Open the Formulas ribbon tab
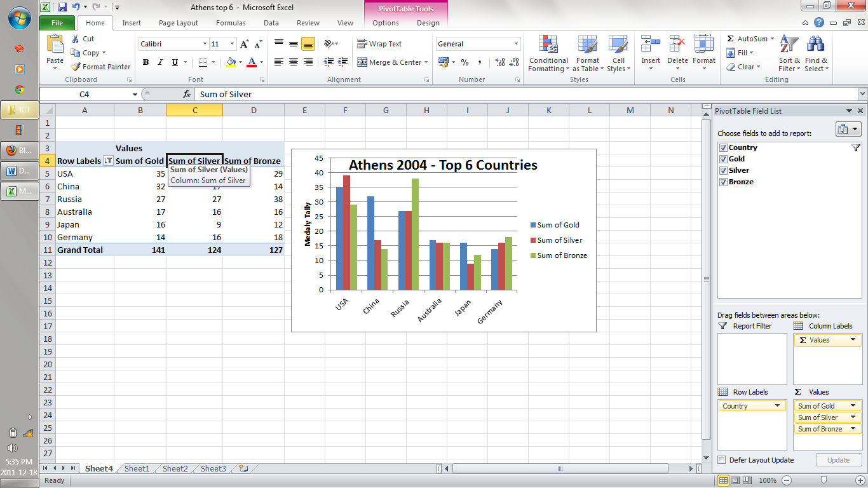868x488 pixels. [x=231, y=22]
